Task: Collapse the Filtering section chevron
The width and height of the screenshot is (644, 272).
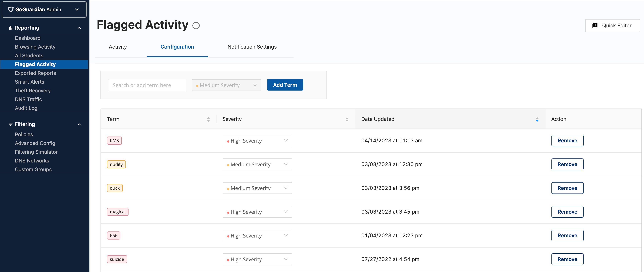Action: click(x=79, y=124)
